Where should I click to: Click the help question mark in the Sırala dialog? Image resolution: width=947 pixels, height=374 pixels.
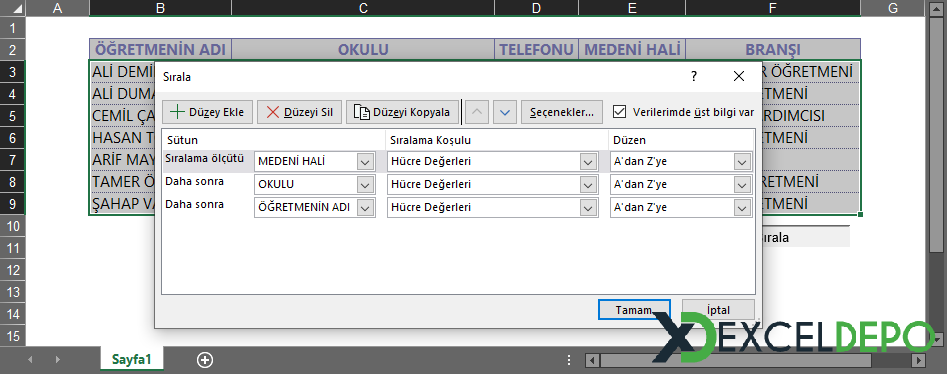(694, 76)
